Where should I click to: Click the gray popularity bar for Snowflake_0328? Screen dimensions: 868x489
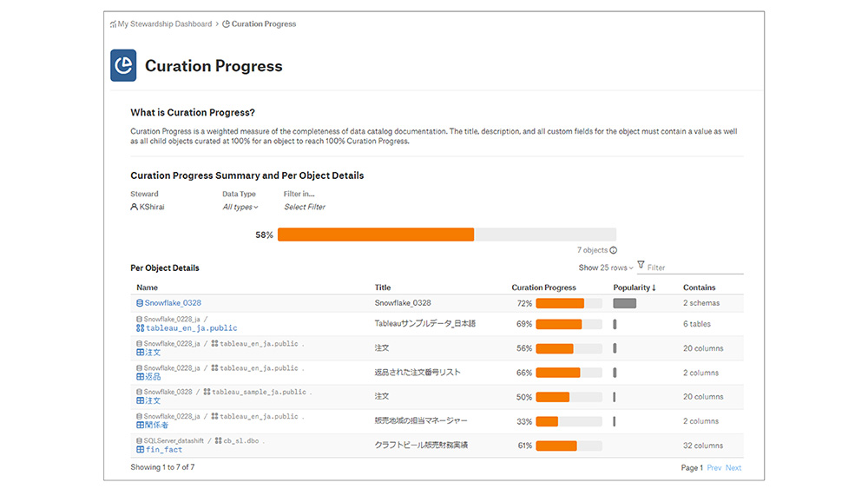(x=624, y=303)
